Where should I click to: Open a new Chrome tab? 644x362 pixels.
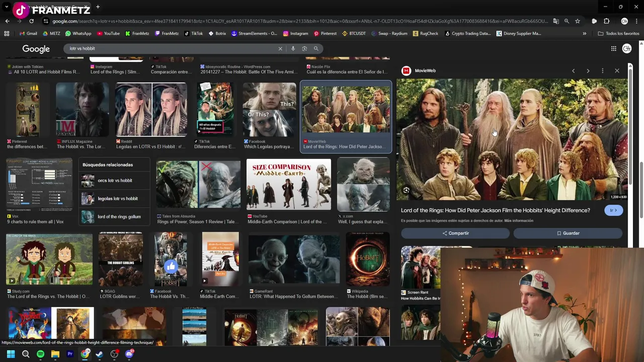pyautogui.click(x=98, y=7)
